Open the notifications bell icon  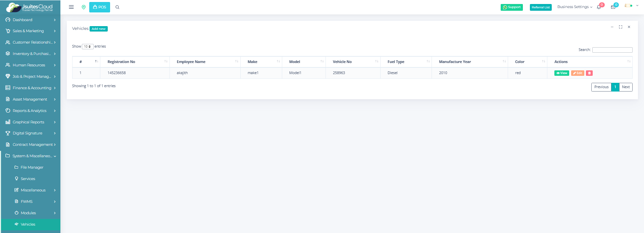click(x=599, y=7)
